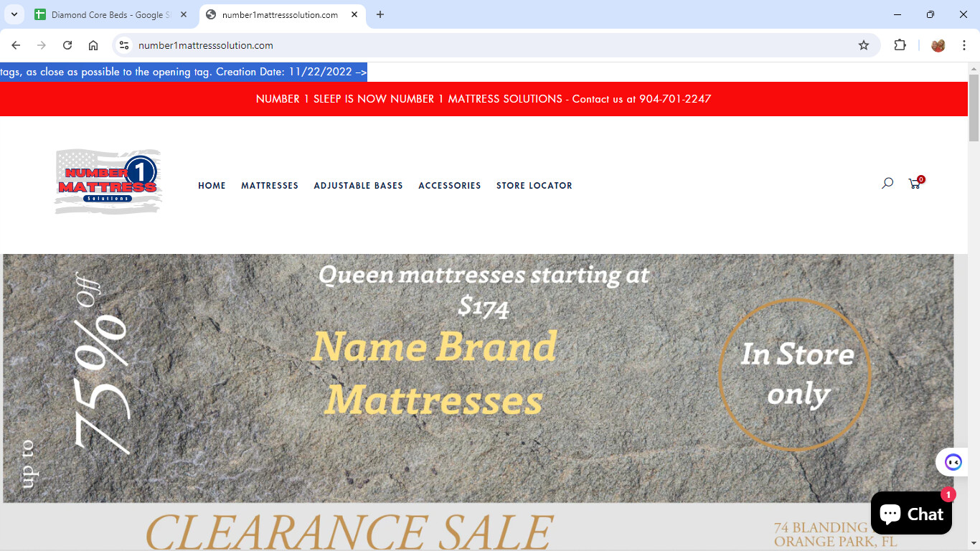
Task: Click the Name Brand Mattresses hero banner
Action: 435,374
